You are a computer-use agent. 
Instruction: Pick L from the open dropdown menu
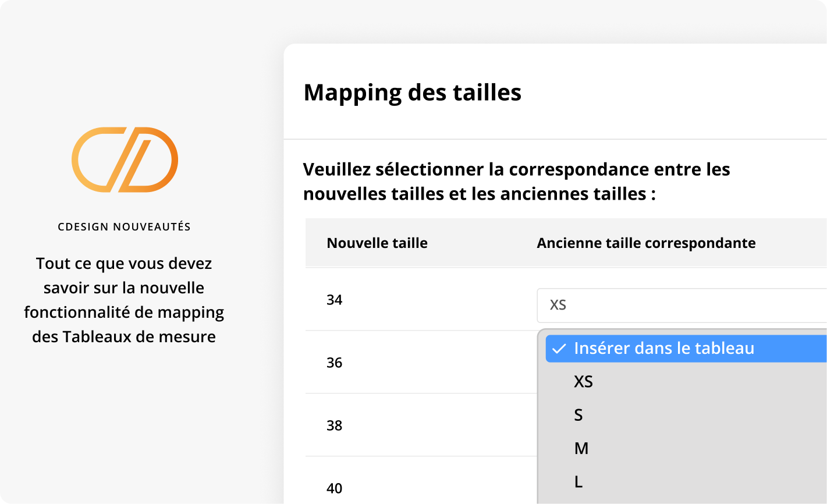pos(578,481)
